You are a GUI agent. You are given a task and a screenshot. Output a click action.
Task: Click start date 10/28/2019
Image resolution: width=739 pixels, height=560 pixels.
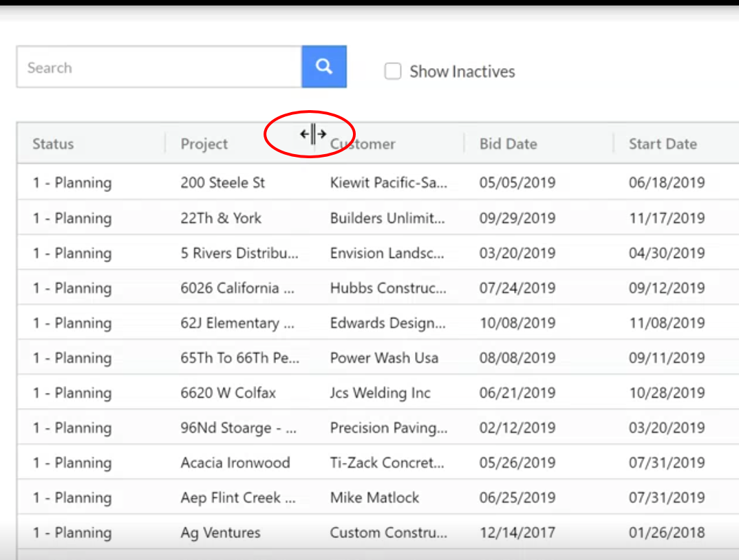(667, 393)
